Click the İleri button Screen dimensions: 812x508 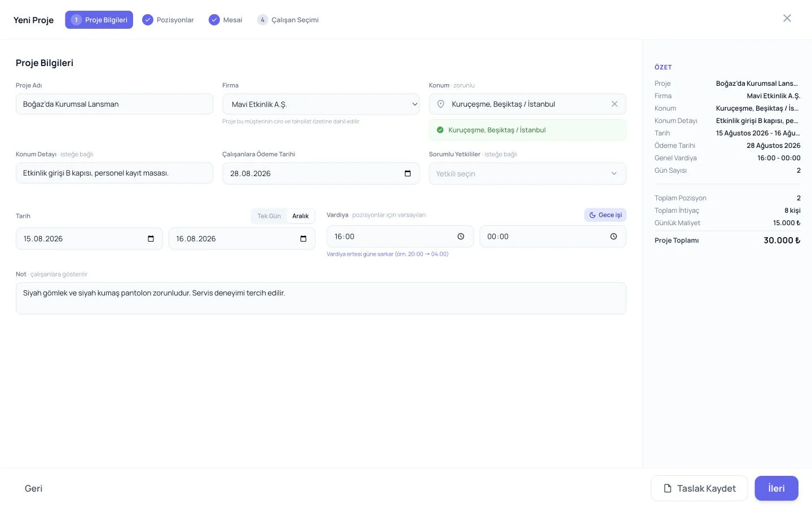point(776,488)
